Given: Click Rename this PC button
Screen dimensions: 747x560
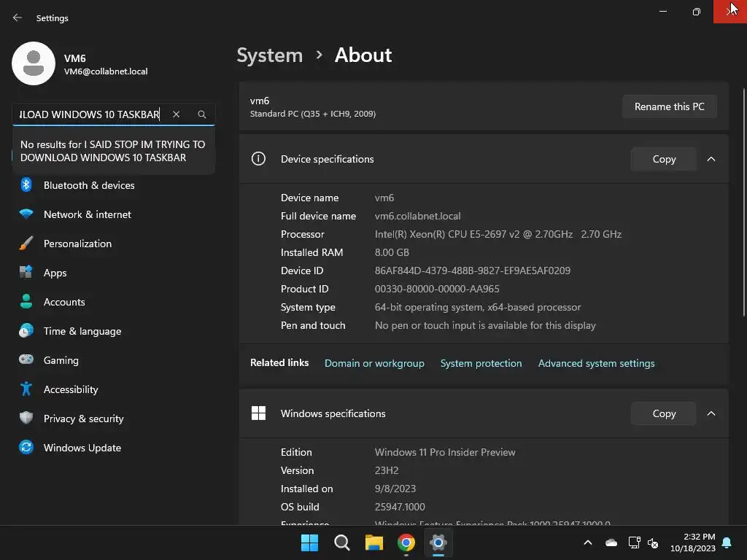Looking at the screenshot, I should (670, 106).
